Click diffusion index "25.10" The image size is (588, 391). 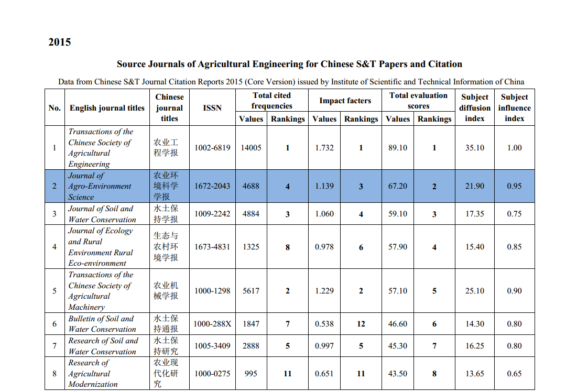[x=475, y=290]
